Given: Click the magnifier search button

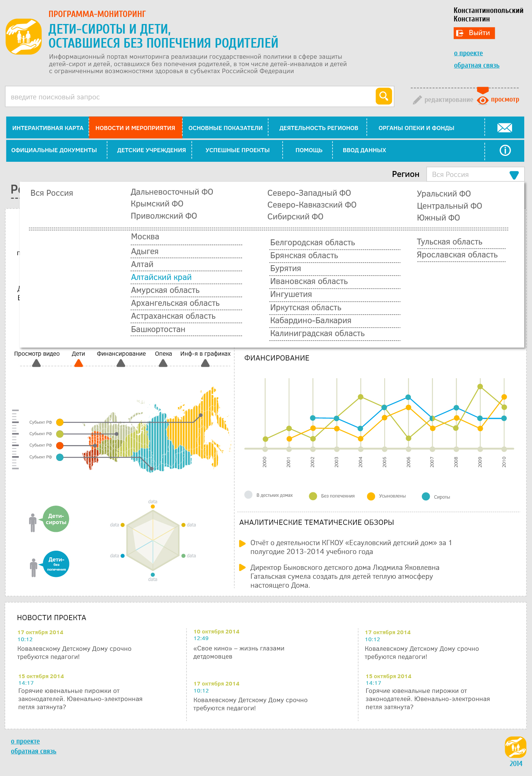Looking at the screenshot, I should coord(384,96).
